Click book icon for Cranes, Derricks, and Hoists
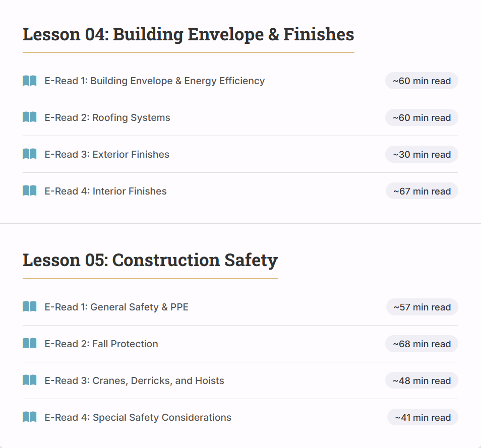481x448 pixels. [x=30, y=380]
